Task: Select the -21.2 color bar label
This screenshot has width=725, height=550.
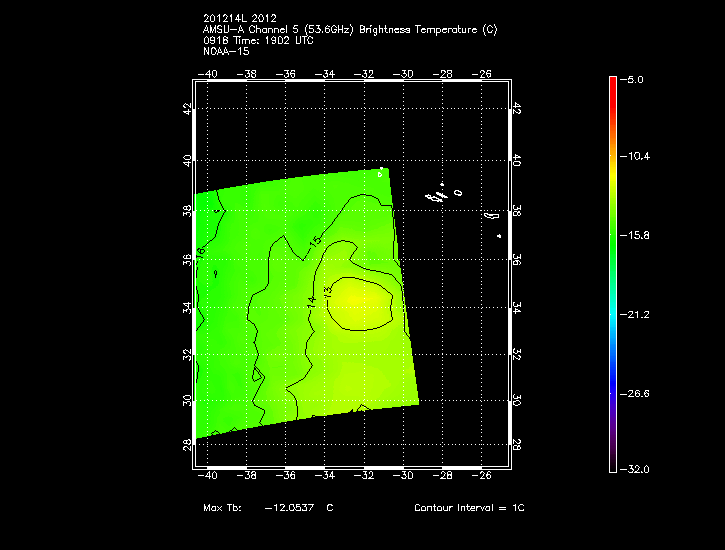Action: click(636, 314)
